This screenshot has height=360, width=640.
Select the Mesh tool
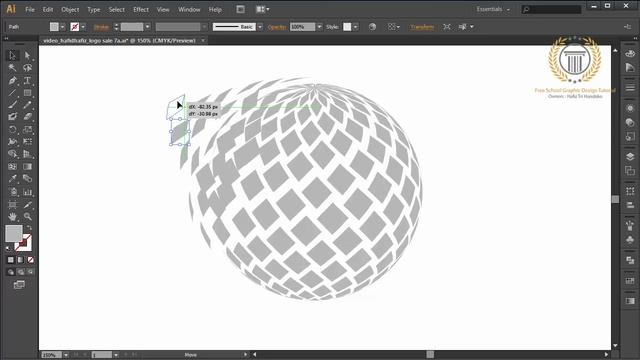[x=12, y=167]
